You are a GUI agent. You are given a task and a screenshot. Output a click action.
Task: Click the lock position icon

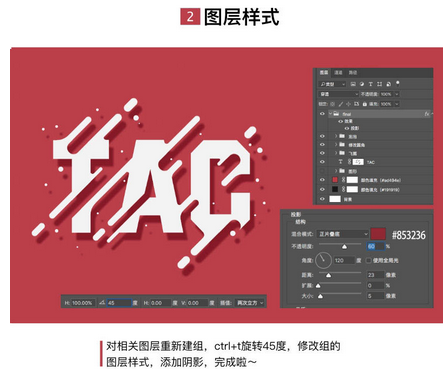click(348, 104)
